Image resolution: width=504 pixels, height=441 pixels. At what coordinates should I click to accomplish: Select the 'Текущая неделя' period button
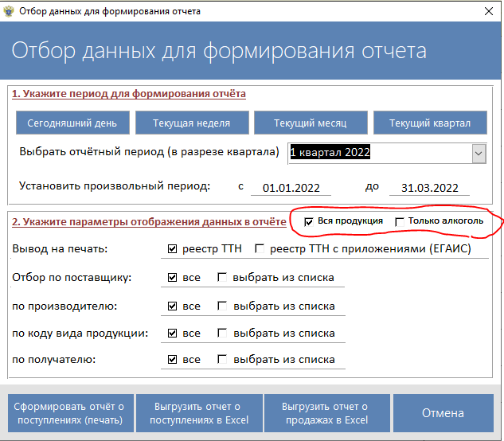(191, 123)
